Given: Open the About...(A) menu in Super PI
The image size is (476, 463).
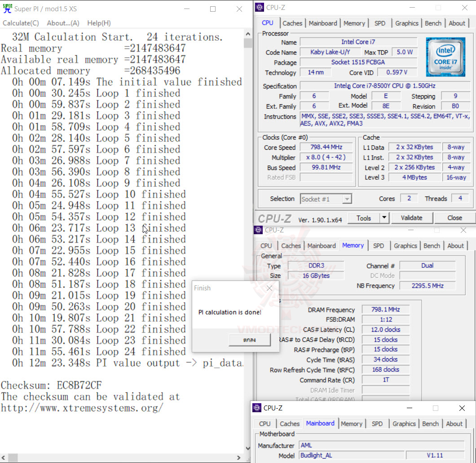Looking at the screenshot, I should 63,23.
